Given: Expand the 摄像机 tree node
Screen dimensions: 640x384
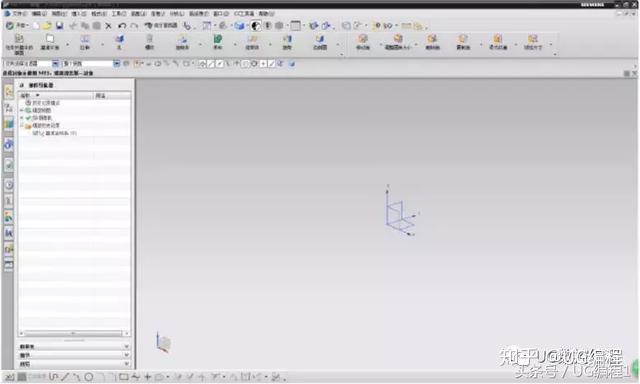Looking at the screenshot, I should tap(22, 118).
